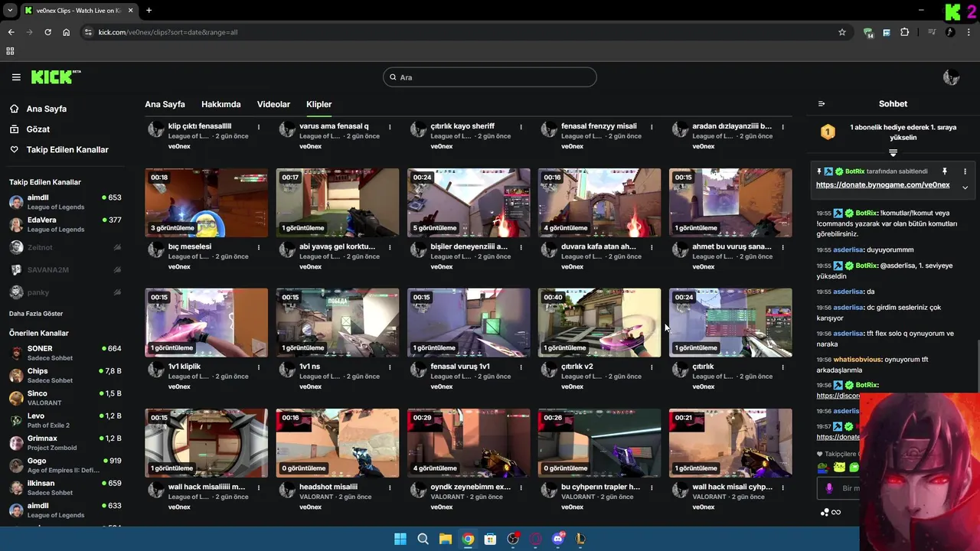Click the green KICK logo

[56, 77]
